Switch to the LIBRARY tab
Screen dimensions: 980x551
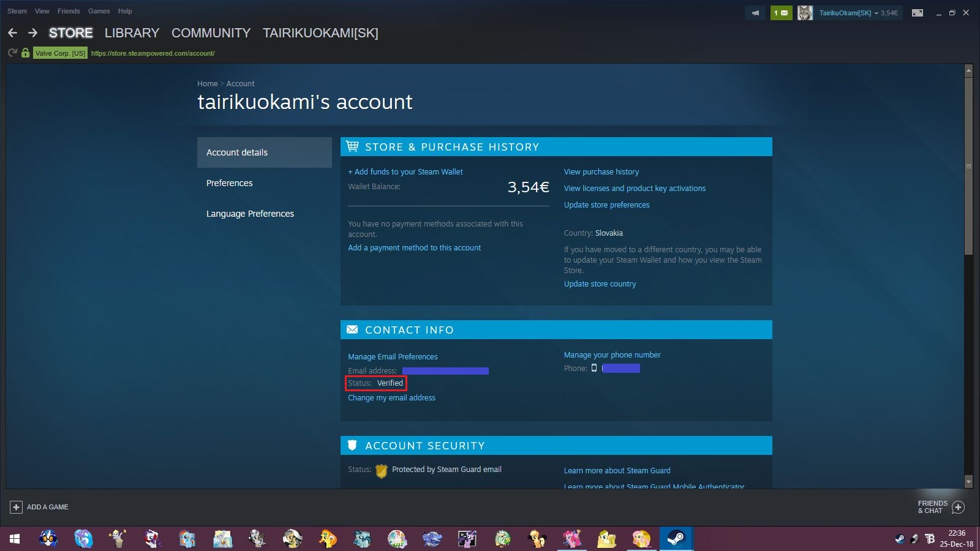(132, 33)
